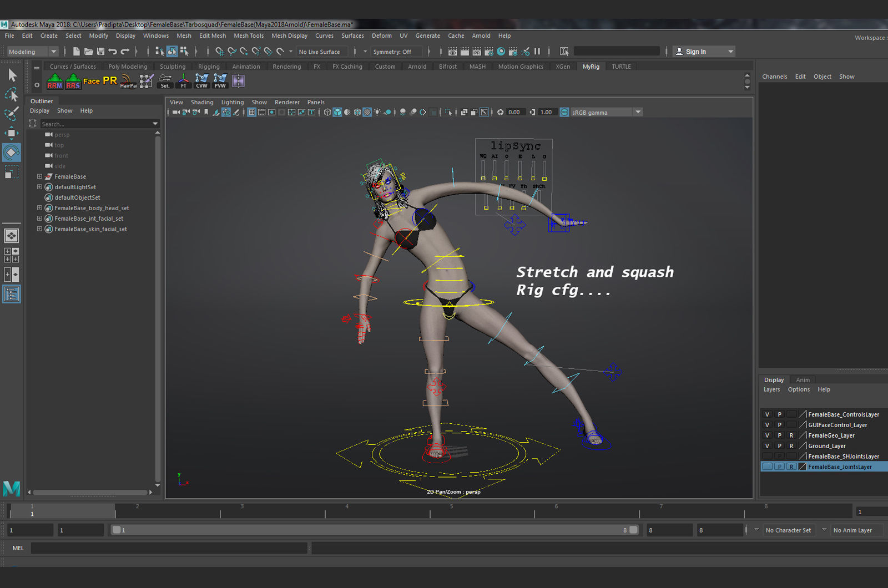888x588 pixels.
Task: Click the Undo arrow icon
Action: point(113,52)
